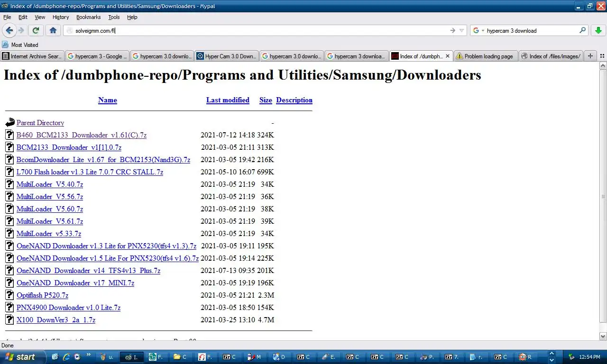
Task: Download MultiLoader_V5.61.7z
Action: (50, 221)
